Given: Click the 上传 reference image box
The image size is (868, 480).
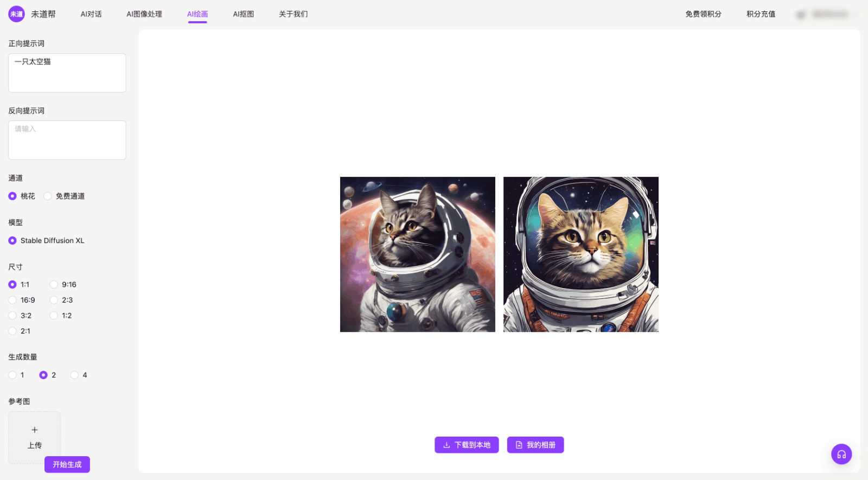Looking at the screenshot, I should (35, 438).
